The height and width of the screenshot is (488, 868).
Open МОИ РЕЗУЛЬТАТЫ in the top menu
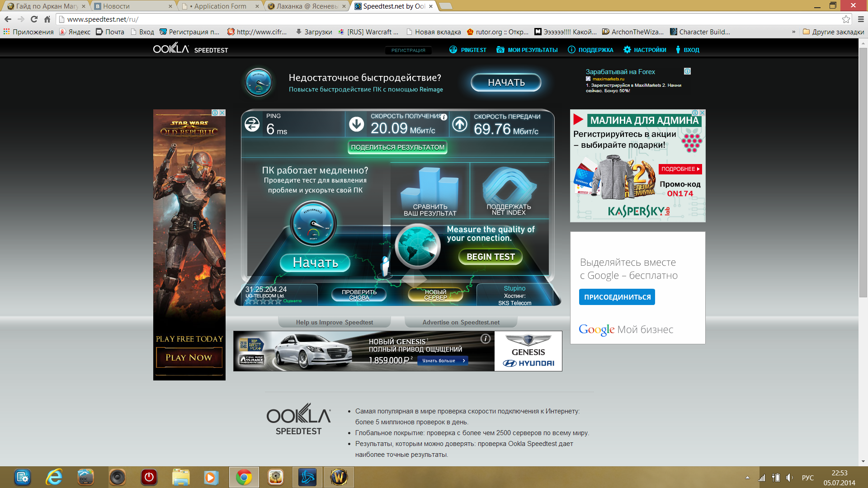pos(527,50)
